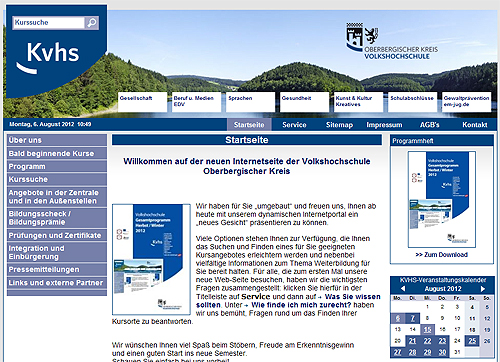Open Über uns in the sidebar
This screenshot has width=500, height=362.
(57, 140)
